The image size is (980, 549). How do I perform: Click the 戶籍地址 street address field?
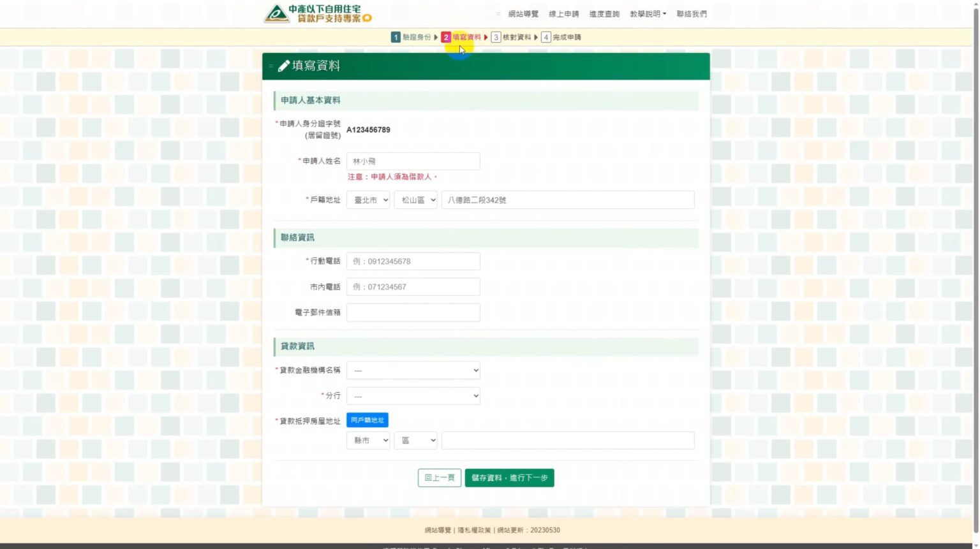tap(568, 200)
